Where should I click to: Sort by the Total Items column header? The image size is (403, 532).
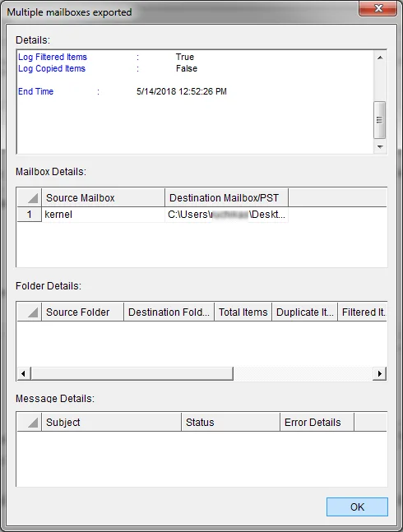click(x=243, y=312)
